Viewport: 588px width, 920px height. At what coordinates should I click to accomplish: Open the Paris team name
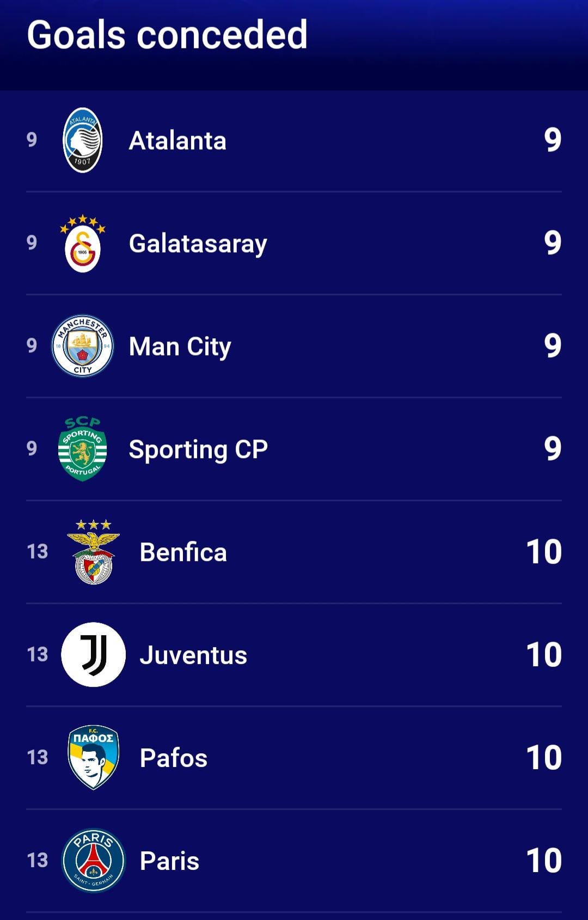point(169,861)
